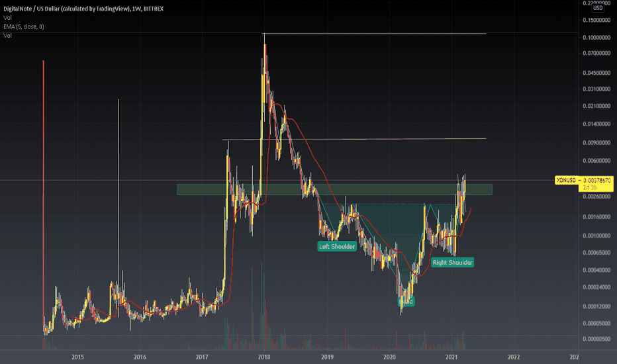This screenshot has width=617, height=364.
Task: Select the green horizontal resistance zone rectangle
Action: tap(334, 190)
